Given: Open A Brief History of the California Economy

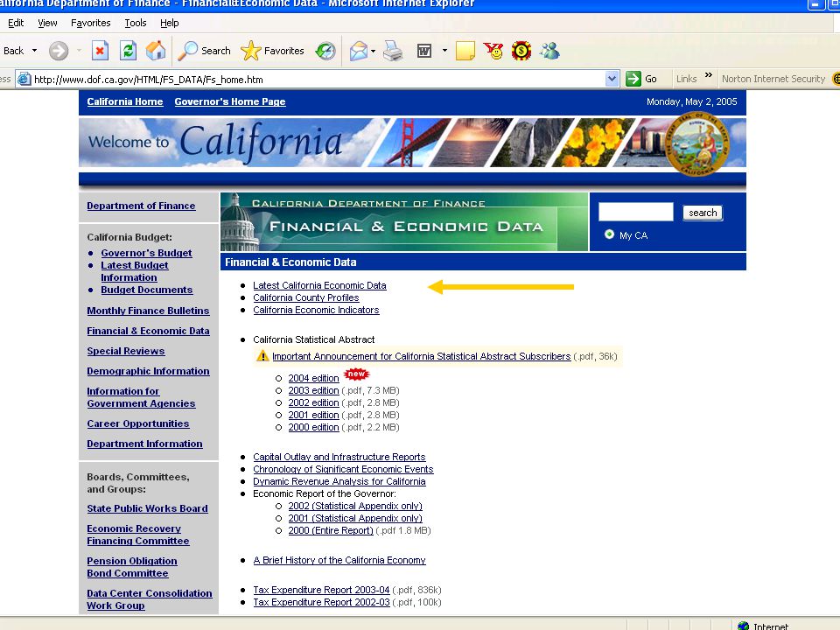Looking at the screenshot, I should pyautogui.click(x=339, y=560).
